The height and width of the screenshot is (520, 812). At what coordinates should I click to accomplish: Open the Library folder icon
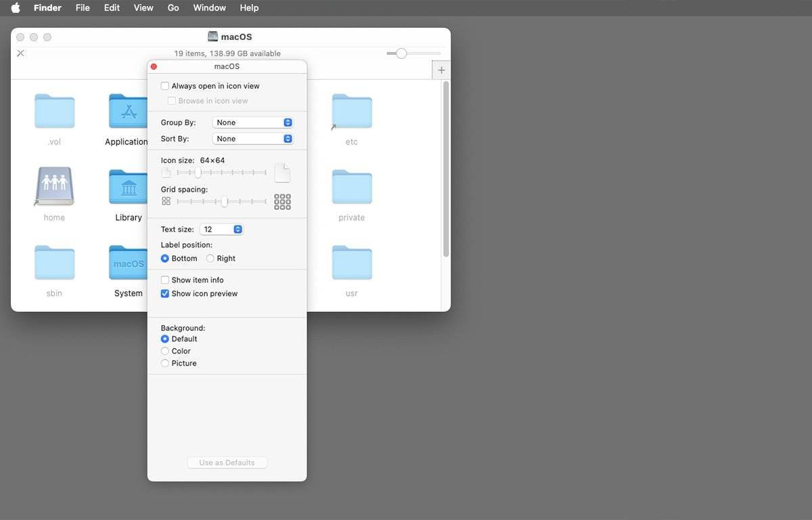click(x=128, y=188)
